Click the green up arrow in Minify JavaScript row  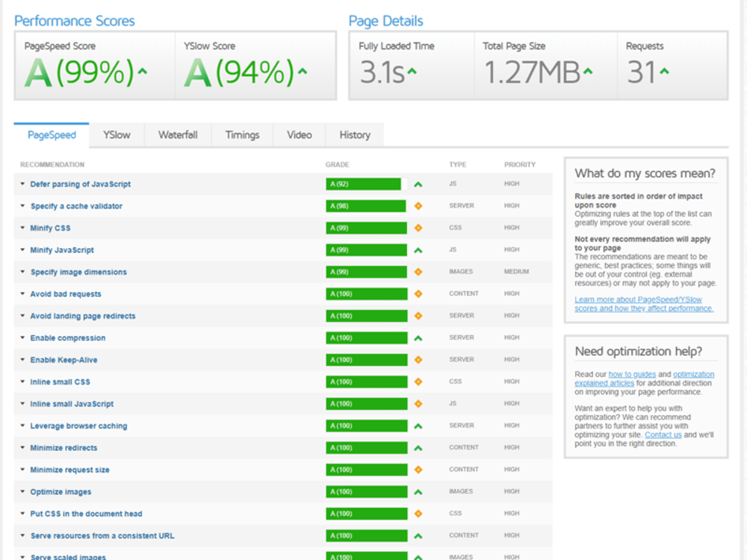click(x=418, y=250)
